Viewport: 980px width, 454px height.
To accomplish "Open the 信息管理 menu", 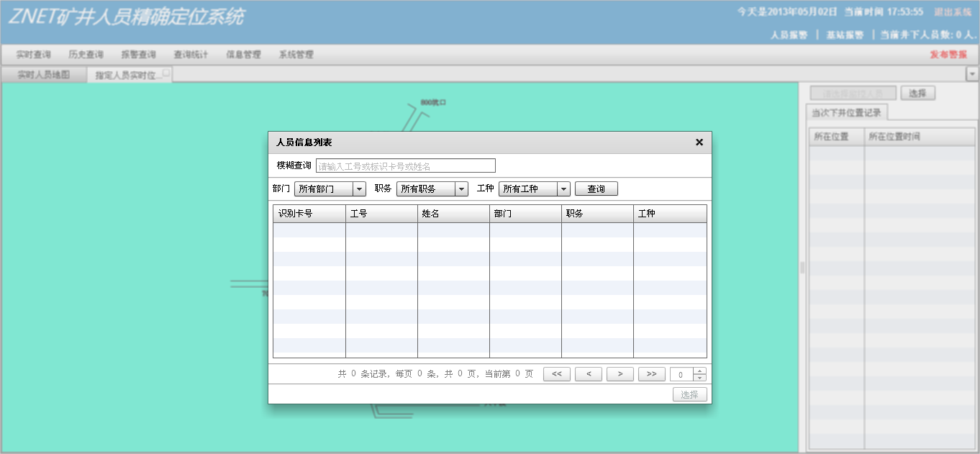I will click(243, 55).
